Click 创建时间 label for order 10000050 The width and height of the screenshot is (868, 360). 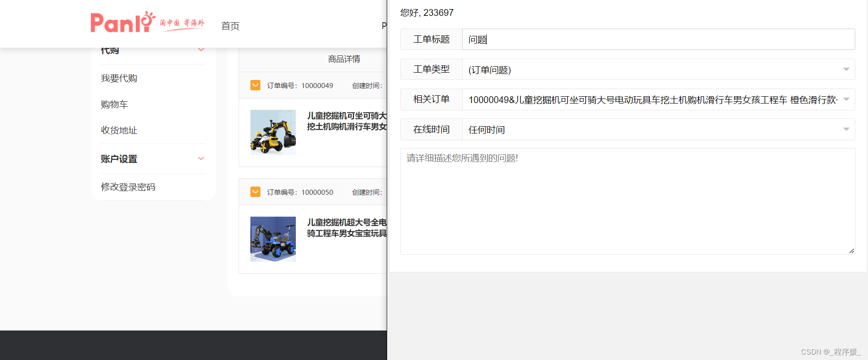point(367,192)
